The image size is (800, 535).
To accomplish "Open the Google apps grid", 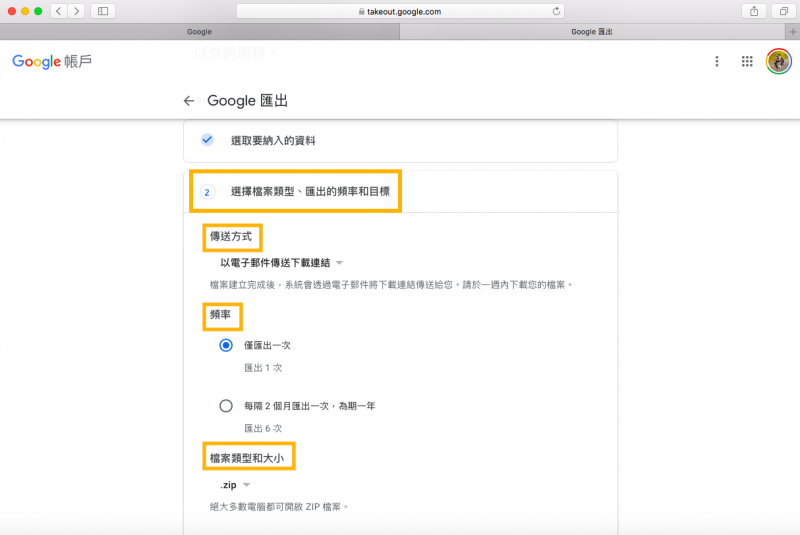I will [x=747, y=61].
